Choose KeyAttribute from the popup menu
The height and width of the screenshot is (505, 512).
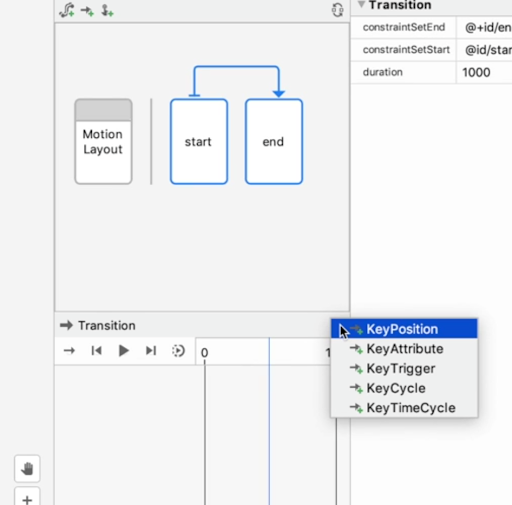[404, 349]
